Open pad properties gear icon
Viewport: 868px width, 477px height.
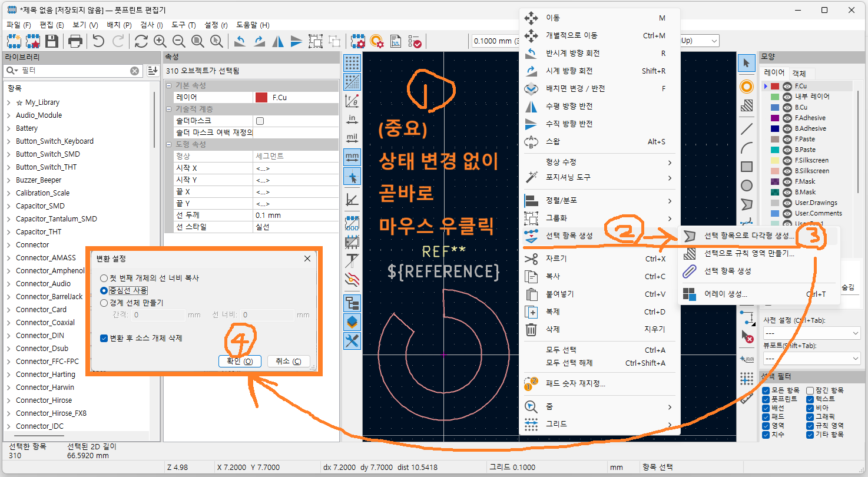click(x=377, y=41)
